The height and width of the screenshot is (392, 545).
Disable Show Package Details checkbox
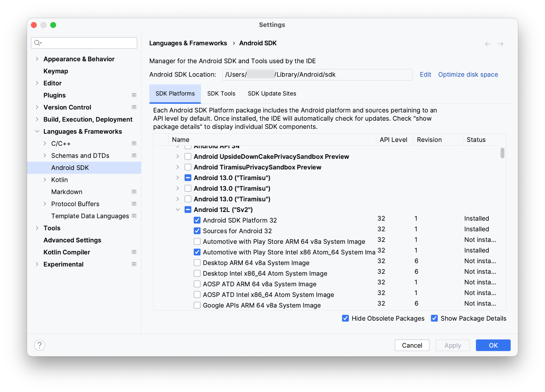(x=434, y=318)
